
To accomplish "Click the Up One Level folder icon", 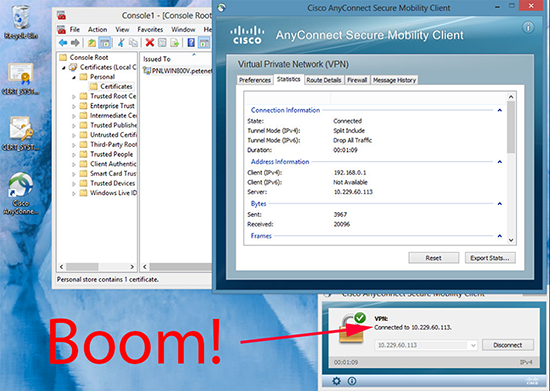I will (92, 43).
